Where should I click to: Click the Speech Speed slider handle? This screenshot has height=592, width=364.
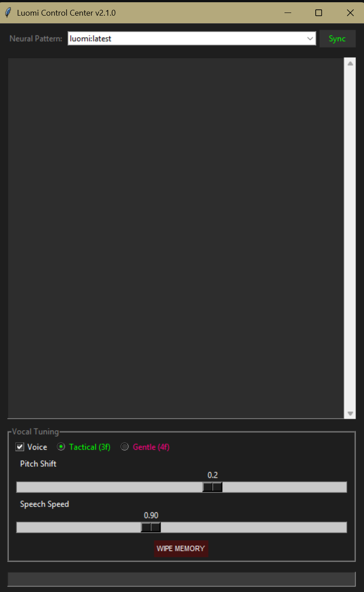[x=151, y=527]
